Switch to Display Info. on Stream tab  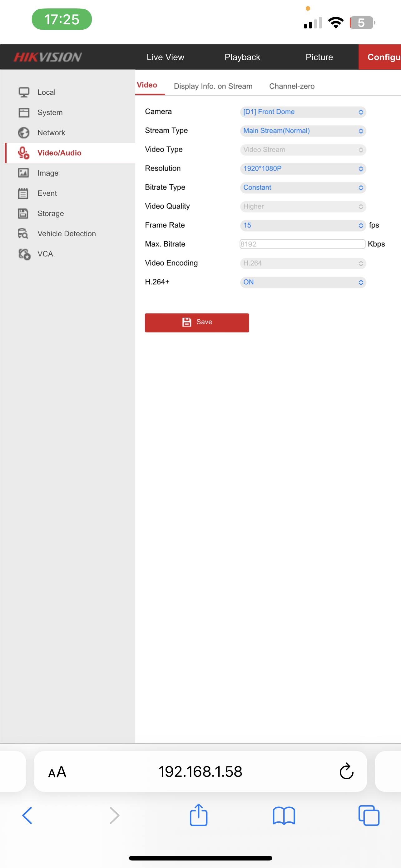click(x=213, y=86)
